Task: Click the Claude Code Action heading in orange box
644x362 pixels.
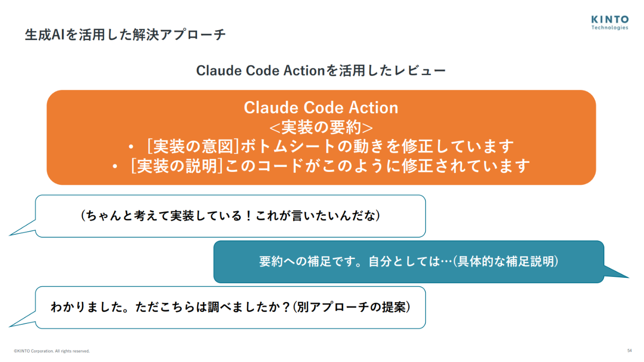Action: pyautogui.click(x=321, y=108)
